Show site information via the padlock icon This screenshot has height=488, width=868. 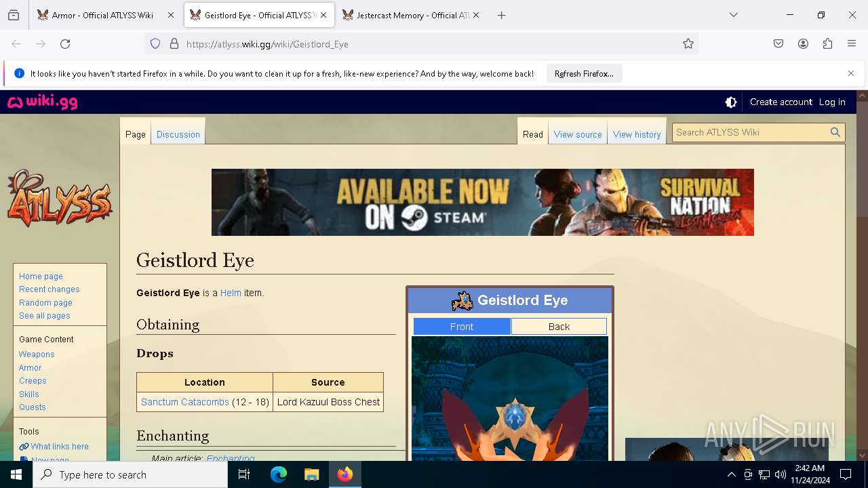point(174,44)
